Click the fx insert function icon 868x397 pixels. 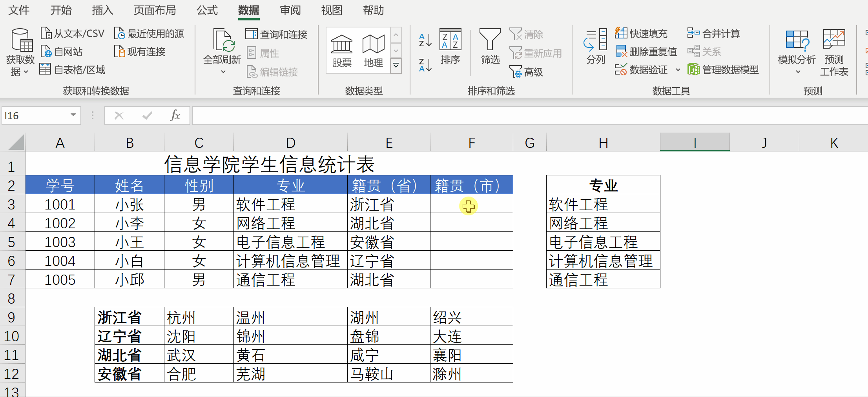coord(175,116)
